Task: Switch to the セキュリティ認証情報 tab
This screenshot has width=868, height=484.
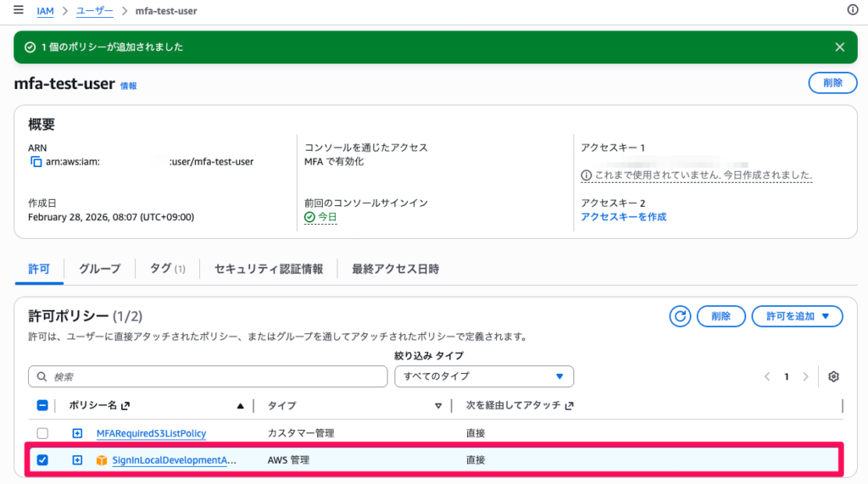Action: 268,269
